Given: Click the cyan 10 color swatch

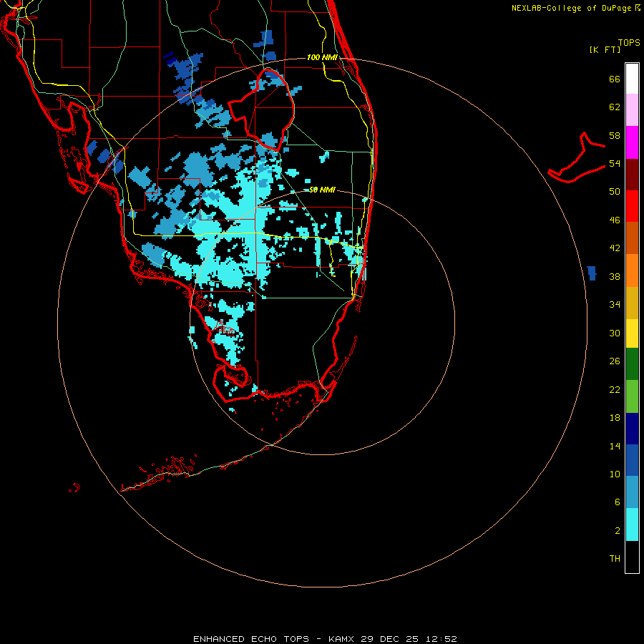Looking at the screenshot, I should tap(632, 525).
